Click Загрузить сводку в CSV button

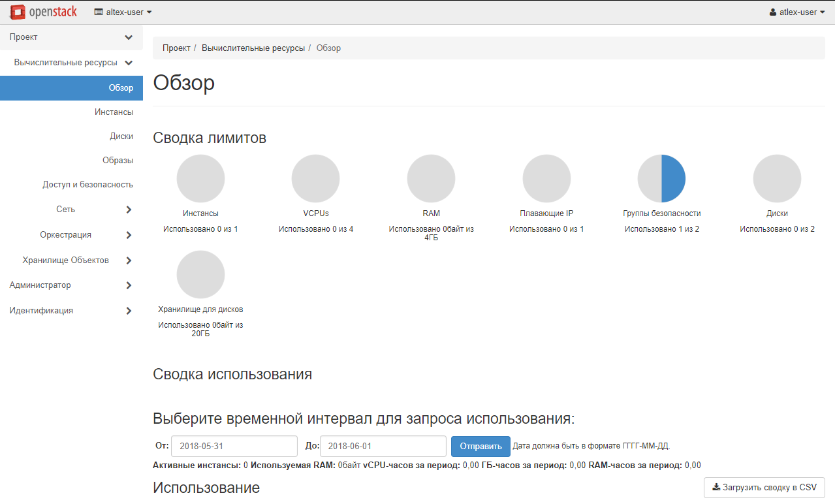(x=764, y=487)
